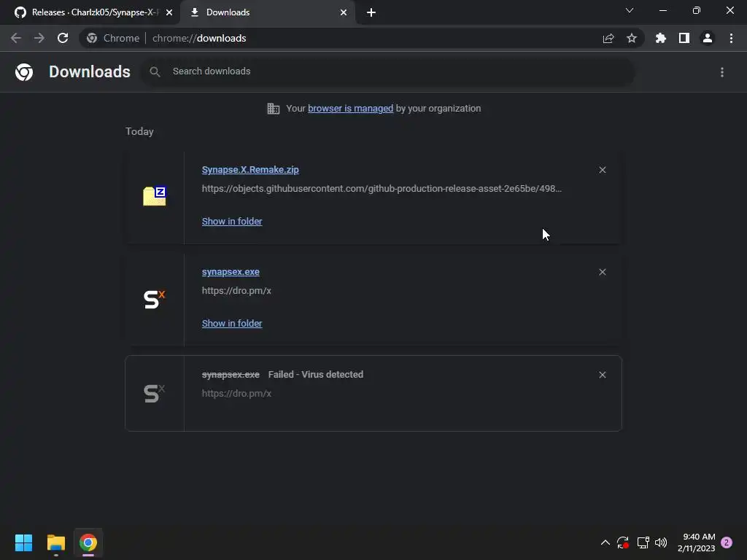747x560 pixels.
Task: Open the notification badge showing 2
Action: pos(727,542)
